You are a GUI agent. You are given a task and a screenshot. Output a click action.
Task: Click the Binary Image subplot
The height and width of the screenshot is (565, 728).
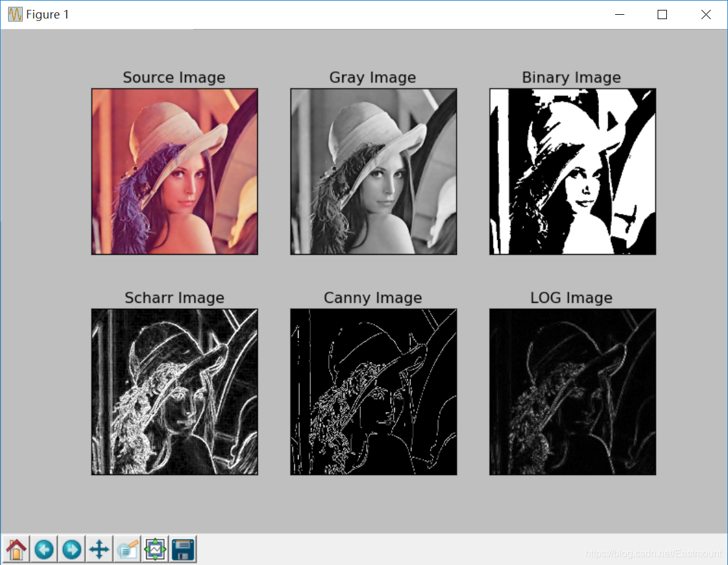[573, 171]
